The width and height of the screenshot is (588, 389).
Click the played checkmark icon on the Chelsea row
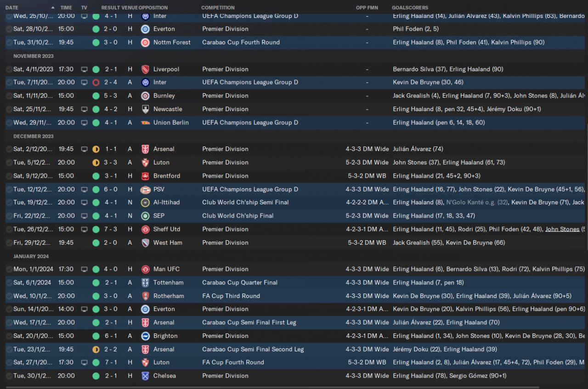point(9,376)
